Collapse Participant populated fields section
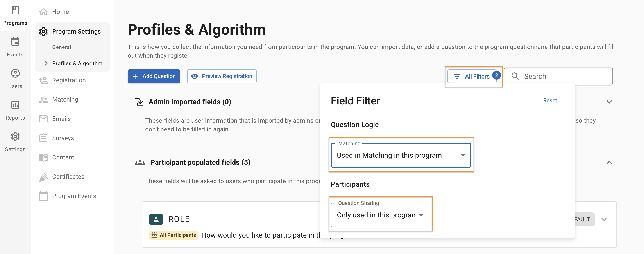The image size is (644, 254). [609, 163]
